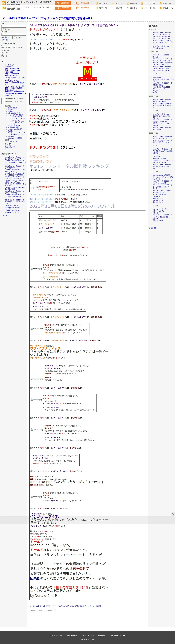
Task: Click the 第34シーズントータル勝利数ランキング heading
Action: point(69,166)
